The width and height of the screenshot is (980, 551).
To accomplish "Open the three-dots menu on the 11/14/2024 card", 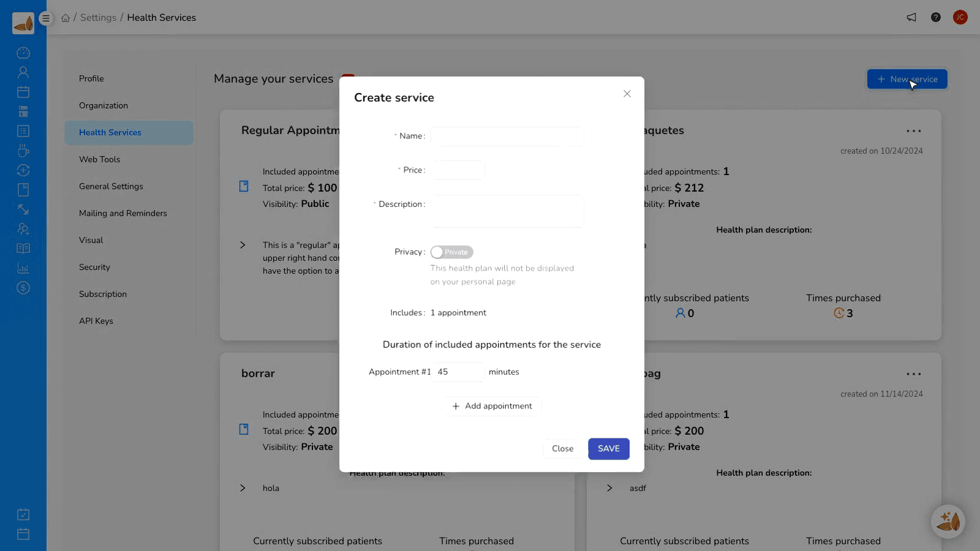I will point(914,374).
